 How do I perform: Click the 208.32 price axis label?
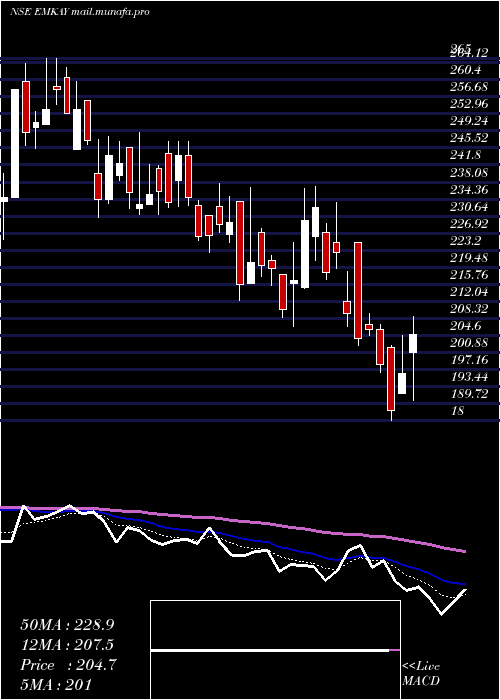tap(469, 308)
